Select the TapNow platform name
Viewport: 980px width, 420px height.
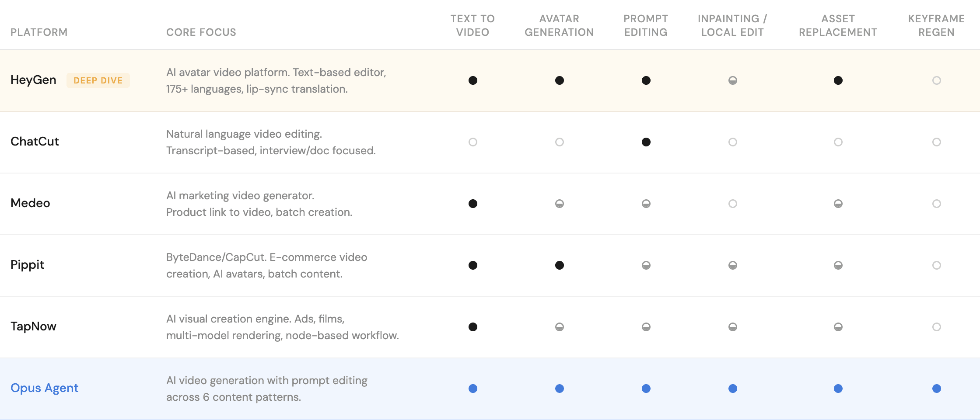click(x=33, y=326)
